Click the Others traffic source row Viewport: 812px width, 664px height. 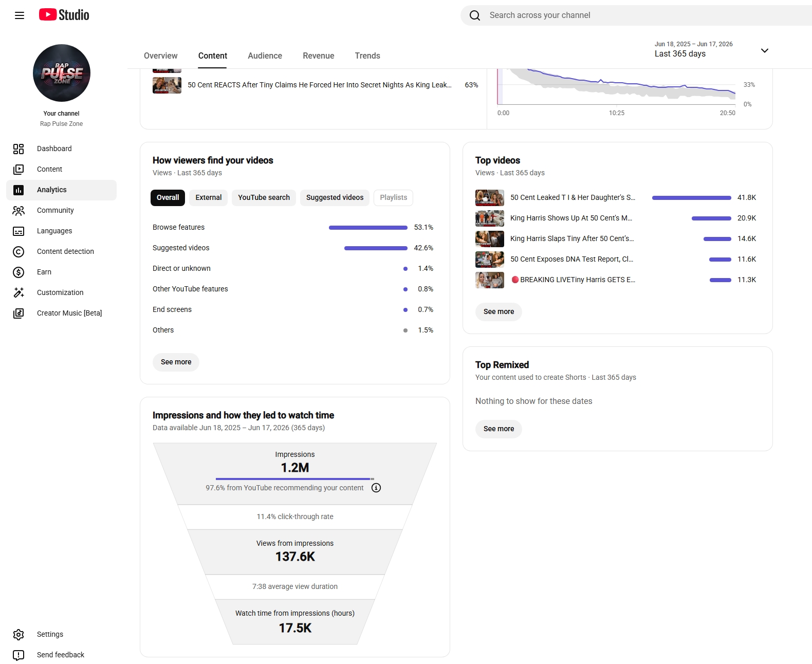pos(293,330)
